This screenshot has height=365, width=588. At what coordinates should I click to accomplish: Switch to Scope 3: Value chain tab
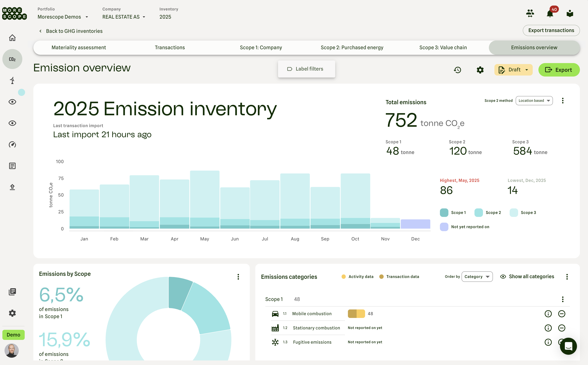coord(443,48)
